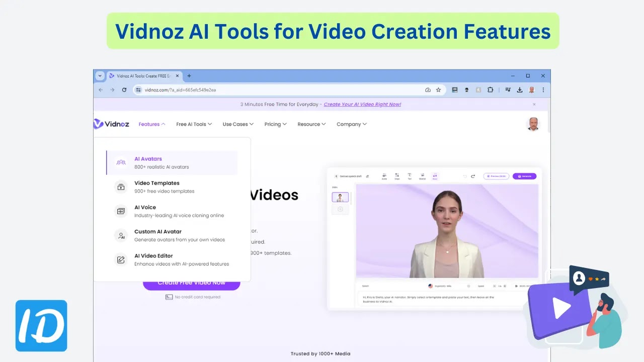Follow the Create Your AI Video Right Now link
This screenshot has height=362, width=644.
click(x=362, y=105)
